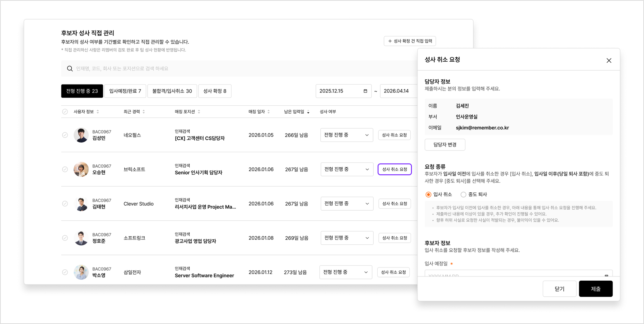
Task: Open status dropdown for 김태현 row
Action: (347, 204)
